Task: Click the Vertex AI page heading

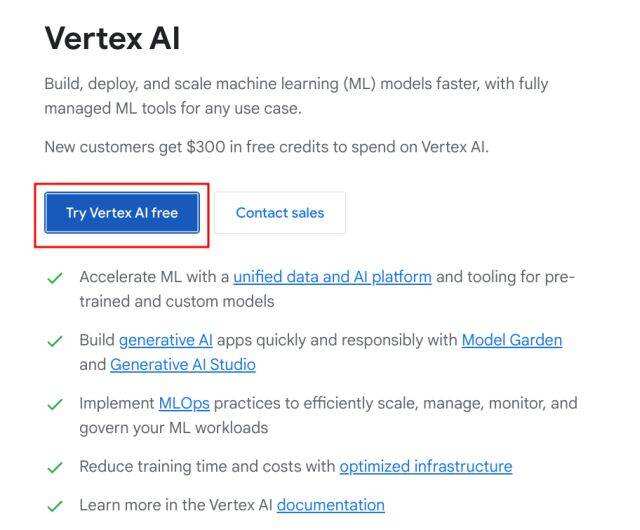Action: coord(112,39)
